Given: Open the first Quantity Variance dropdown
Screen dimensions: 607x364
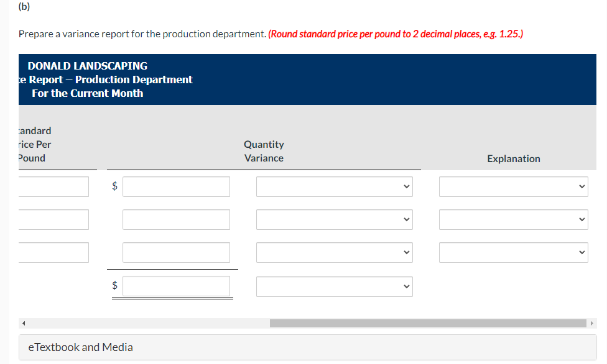Looking at the screenshot, I should click(334, 186).
